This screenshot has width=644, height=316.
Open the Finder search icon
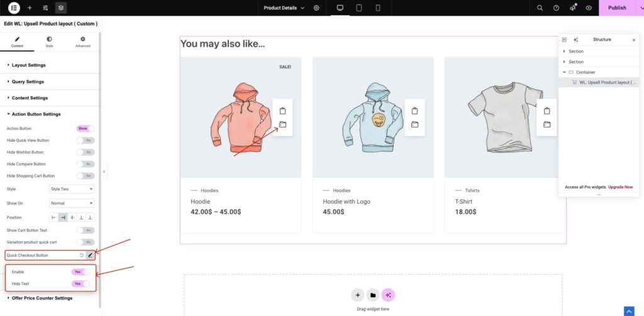[x=540, y=8]
